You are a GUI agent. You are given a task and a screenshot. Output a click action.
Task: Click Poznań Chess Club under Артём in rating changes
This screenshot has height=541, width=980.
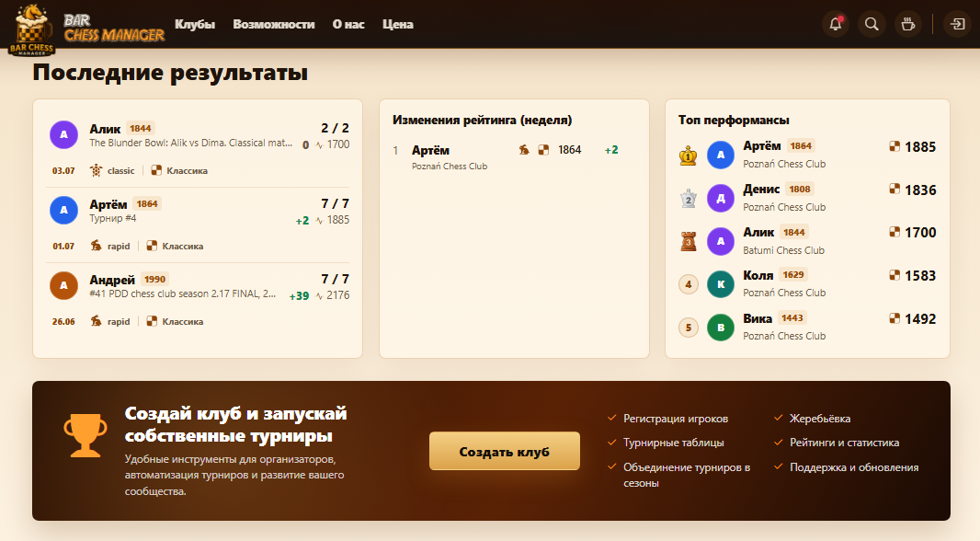pyautogui.click(x=450, y=167)
